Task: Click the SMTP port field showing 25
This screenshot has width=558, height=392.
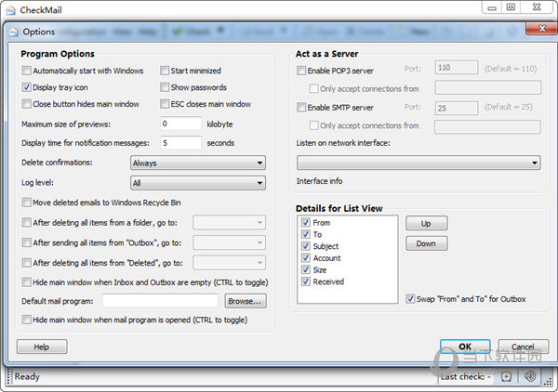Action: (457, 108)
